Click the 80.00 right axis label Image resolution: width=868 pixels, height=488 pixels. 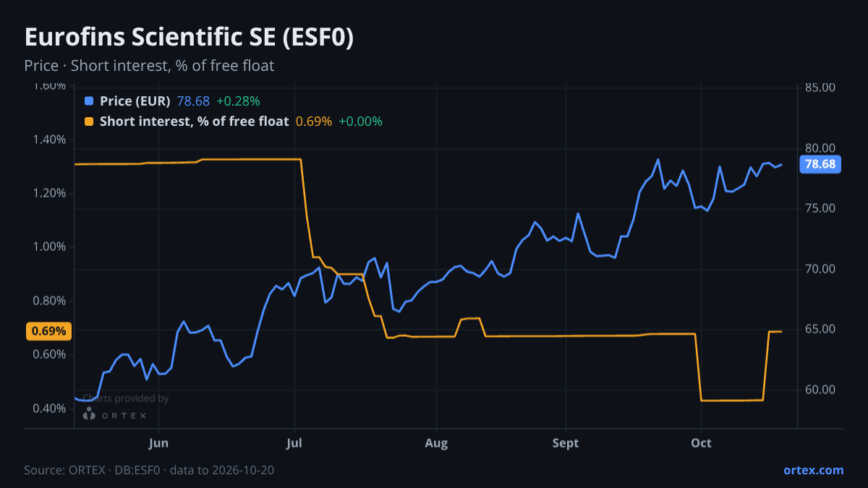pos(820,148)
